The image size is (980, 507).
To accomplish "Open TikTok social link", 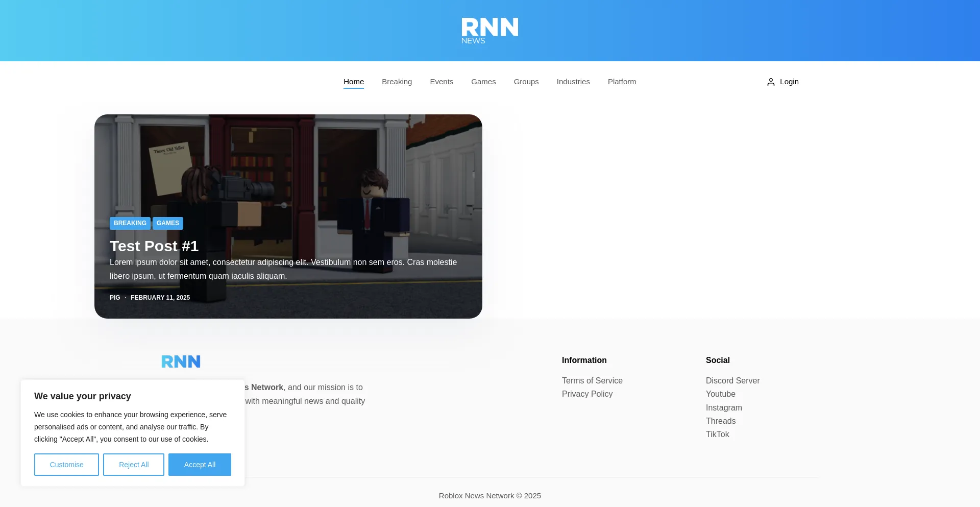I will coord(717,434).
